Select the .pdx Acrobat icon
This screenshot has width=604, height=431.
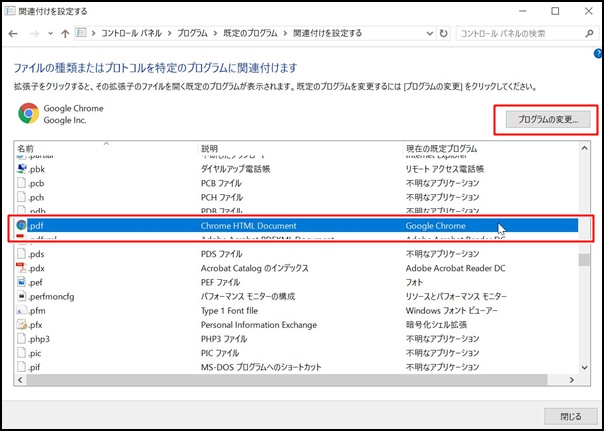[x=22, y=268]
